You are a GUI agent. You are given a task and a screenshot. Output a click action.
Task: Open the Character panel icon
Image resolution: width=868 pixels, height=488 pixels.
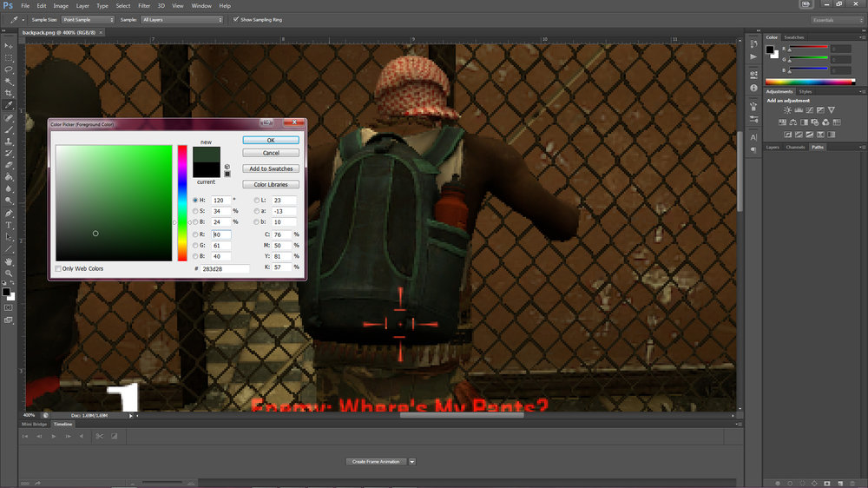point(753,137)
